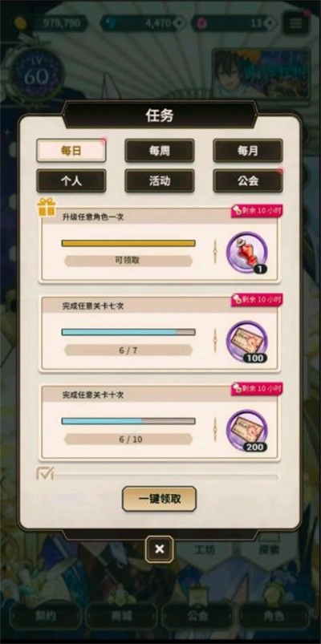
Task: Tap the gold coin currency icon
Action: [x=21, y=23]
